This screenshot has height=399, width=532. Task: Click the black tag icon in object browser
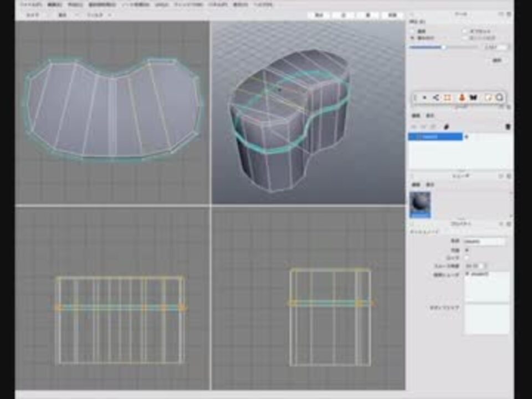447,127
